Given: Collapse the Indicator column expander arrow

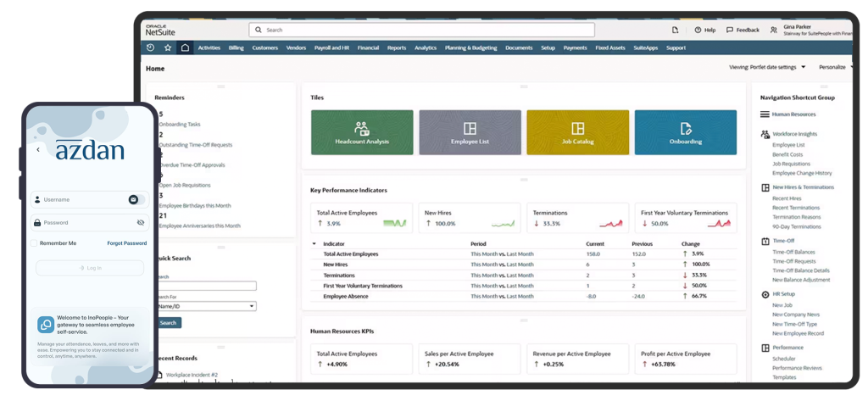Looking at the screenshot, I should [x=314, y=243].
